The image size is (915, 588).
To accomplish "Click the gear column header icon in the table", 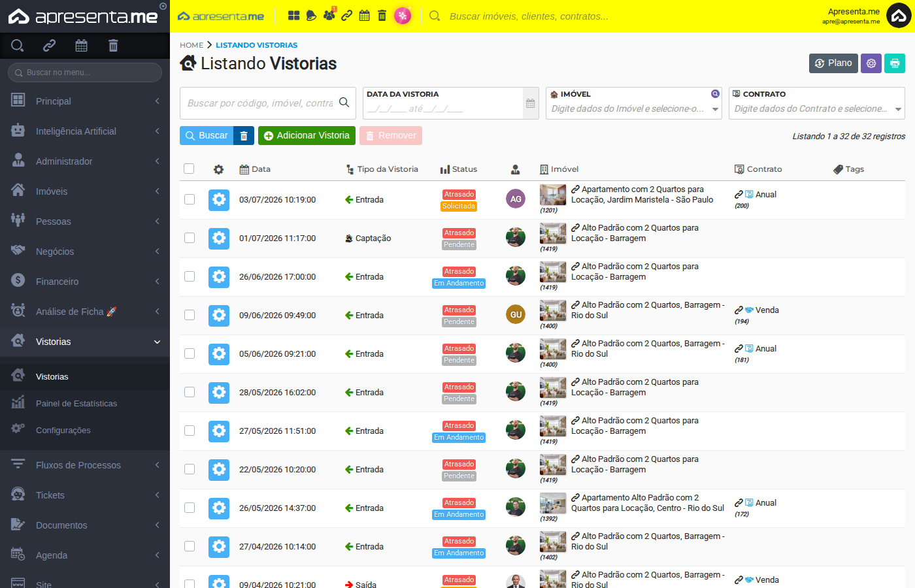I will point(219,169).
